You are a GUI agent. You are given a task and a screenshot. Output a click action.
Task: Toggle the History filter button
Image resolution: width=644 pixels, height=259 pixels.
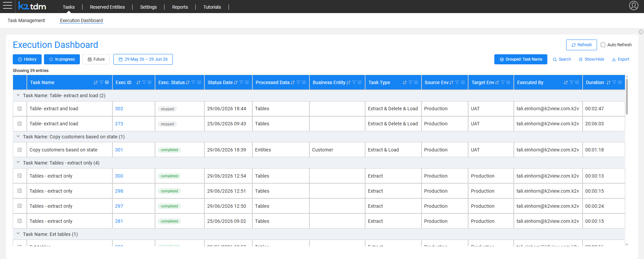click(x=27, y=59)
